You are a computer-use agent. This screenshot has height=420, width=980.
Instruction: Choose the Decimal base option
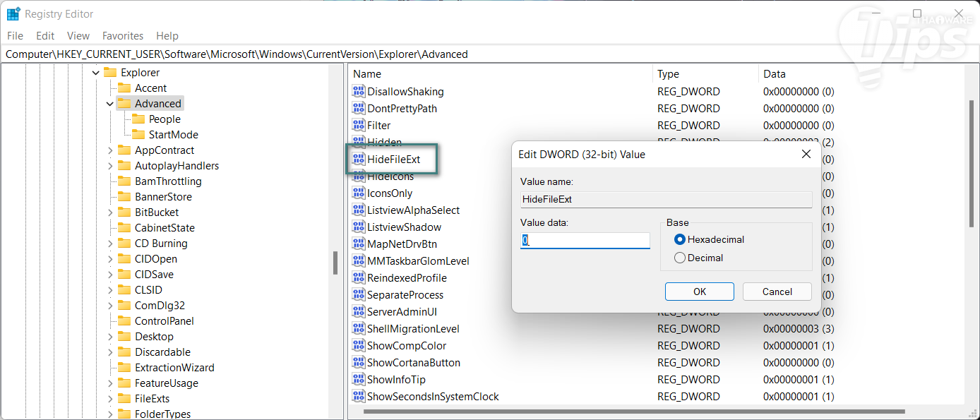click(x=680, y=258)
